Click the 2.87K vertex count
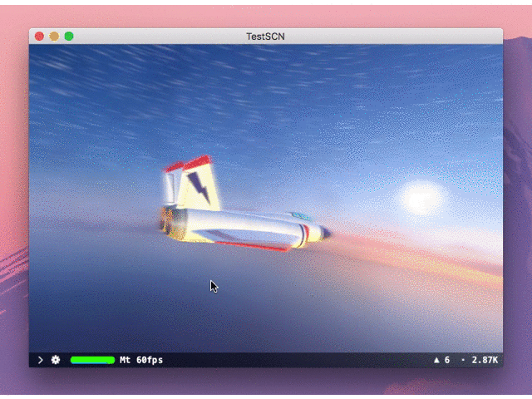 coord(485,360)
